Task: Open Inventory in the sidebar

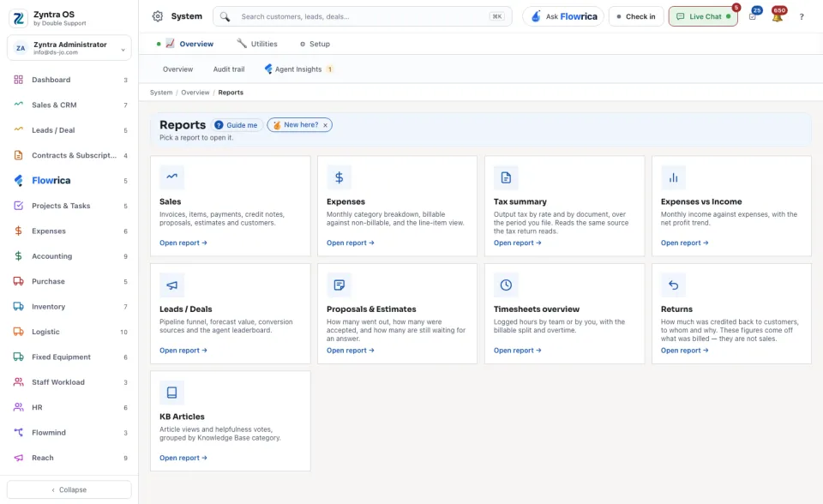Action: [69, 307]
